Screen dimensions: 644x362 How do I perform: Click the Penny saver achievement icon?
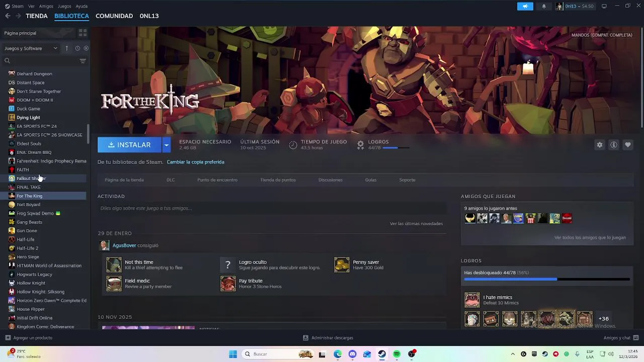[342, 264]
